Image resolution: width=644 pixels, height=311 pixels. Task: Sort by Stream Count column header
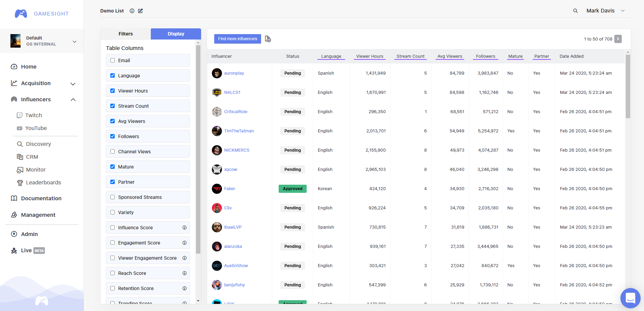(411, 56)
